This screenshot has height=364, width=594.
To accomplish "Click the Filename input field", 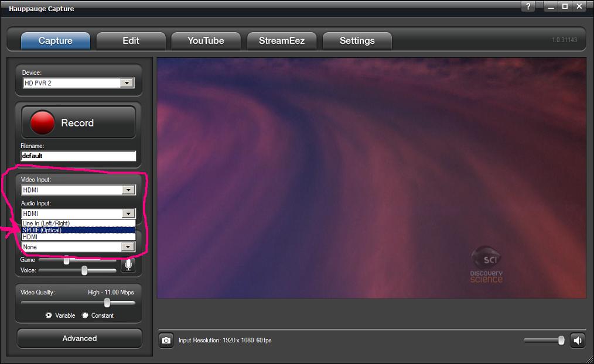I will (x=78, y=156).
